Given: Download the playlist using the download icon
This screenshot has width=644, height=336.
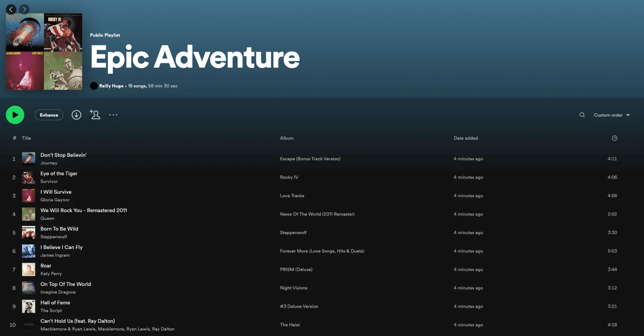Looking at the screenshot, I should 76,115.
